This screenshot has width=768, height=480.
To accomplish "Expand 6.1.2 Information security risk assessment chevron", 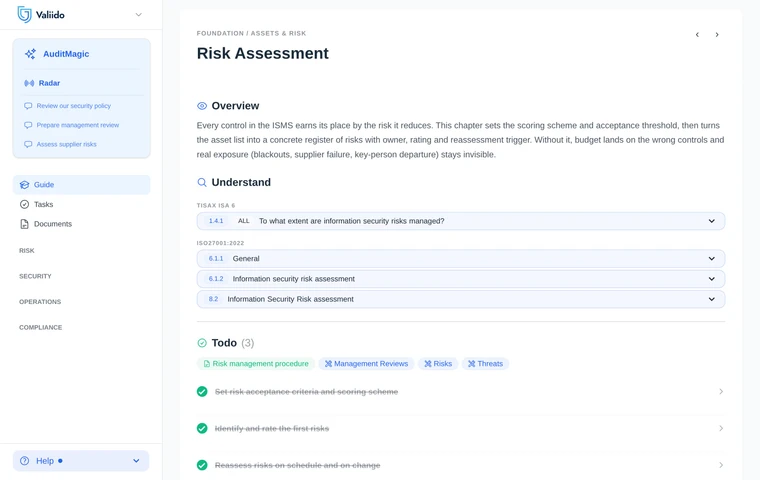I will 712,279.
